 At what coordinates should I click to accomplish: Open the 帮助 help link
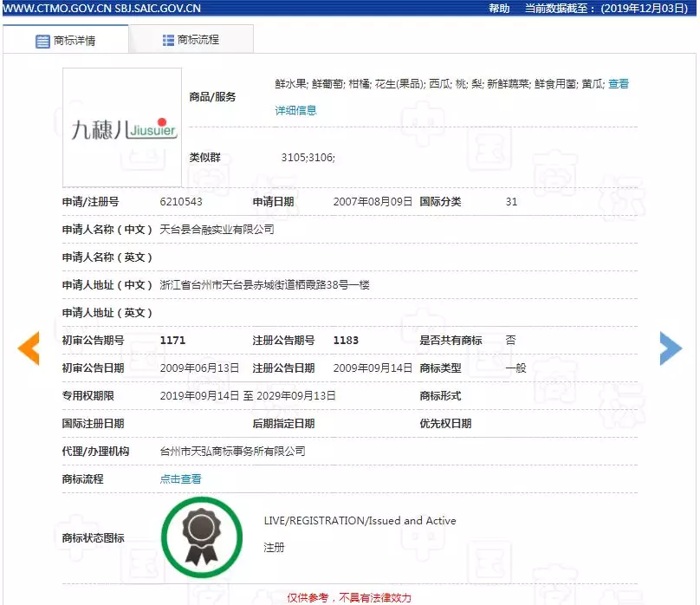click(x=498, y=8)
